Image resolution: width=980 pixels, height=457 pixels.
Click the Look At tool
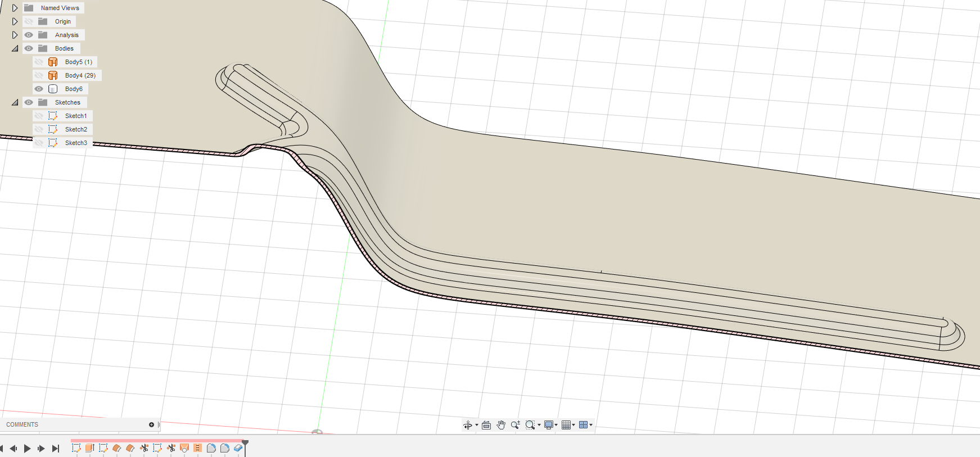[486, 425]
